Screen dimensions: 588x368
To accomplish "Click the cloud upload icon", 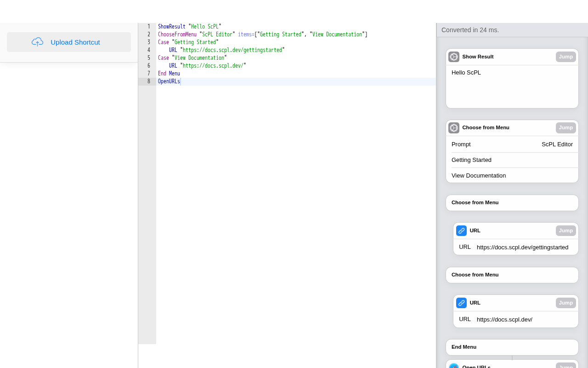I will (37, 42).
